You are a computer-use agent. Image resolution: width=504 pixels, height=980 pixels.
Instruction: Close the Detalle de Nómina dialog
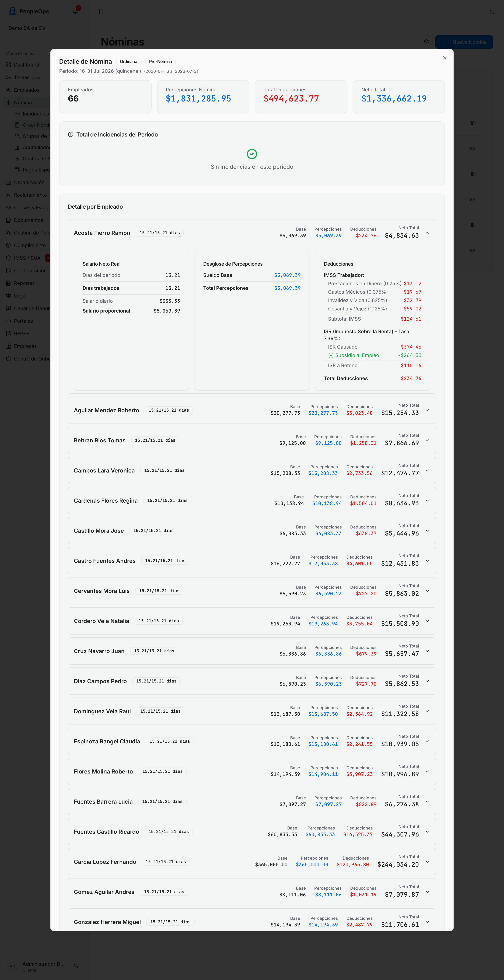445,58
